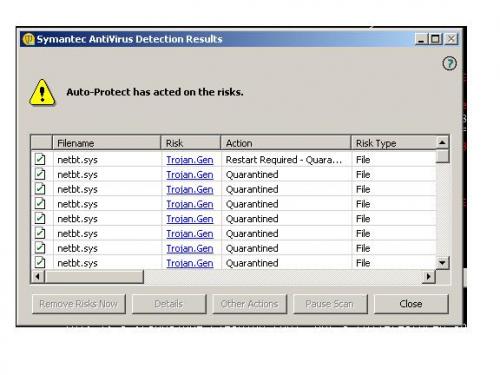
Task: Minimize the Detection Results window
Action: [421, 39]
